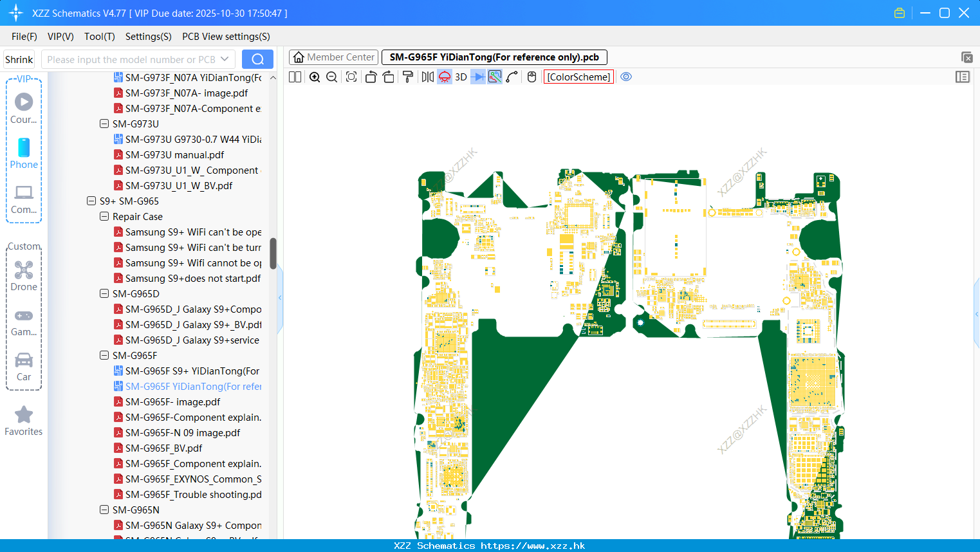Click the Shrink button
Screen dimensions: 980x552
tap(19, 59)
